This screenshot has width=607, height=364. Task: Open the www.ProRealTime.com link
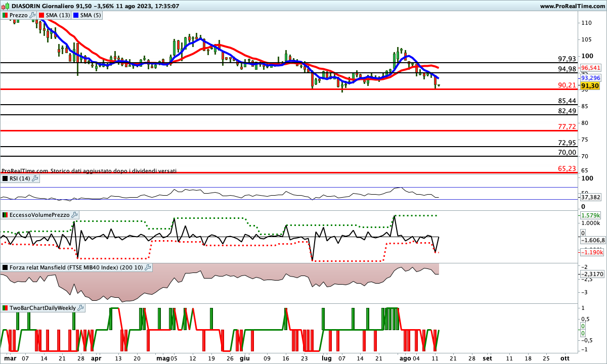click(572, 6)
